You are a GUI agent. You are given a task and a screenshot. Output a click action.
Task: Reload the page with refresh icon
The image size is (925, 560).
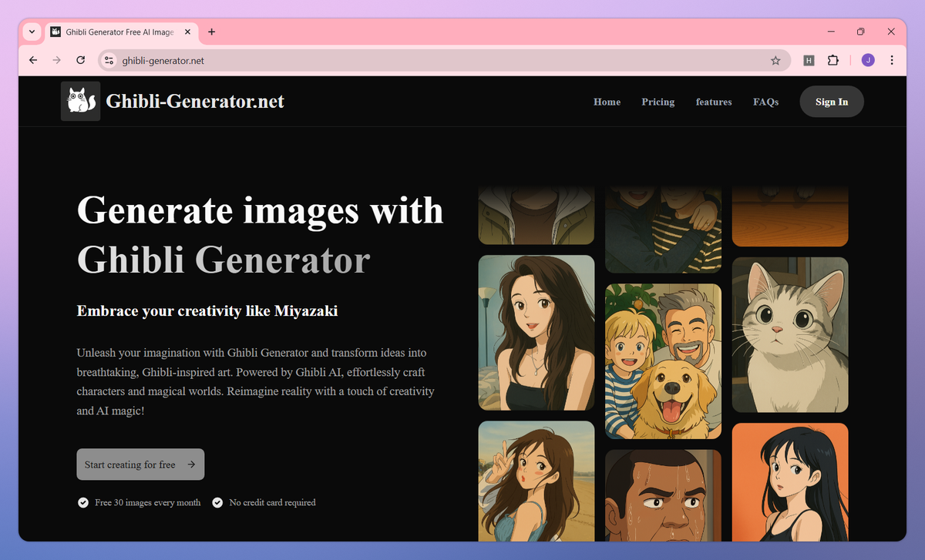81,60
